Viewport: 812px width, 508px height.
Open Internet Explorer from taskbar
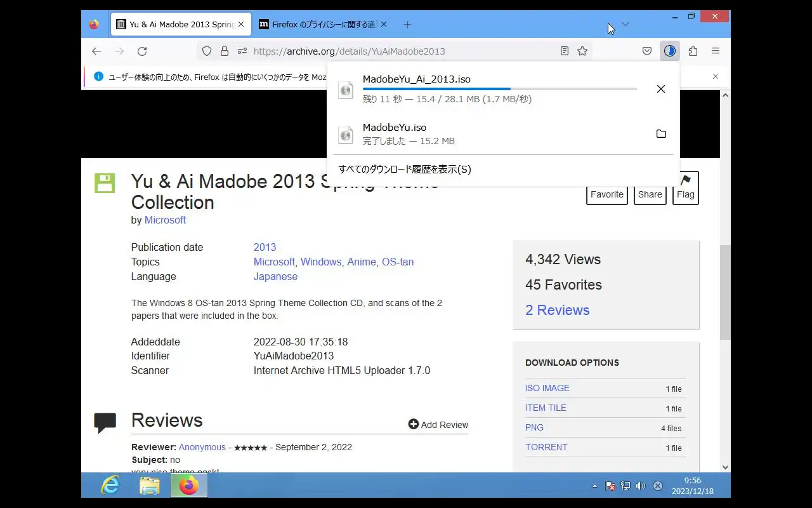[111, 486]
